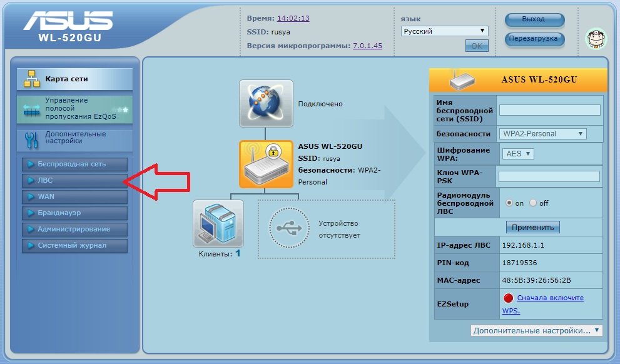Click the Перезагрузка reboot button
Viewport: 620px width, 364px height.
[x=534, y=39]
